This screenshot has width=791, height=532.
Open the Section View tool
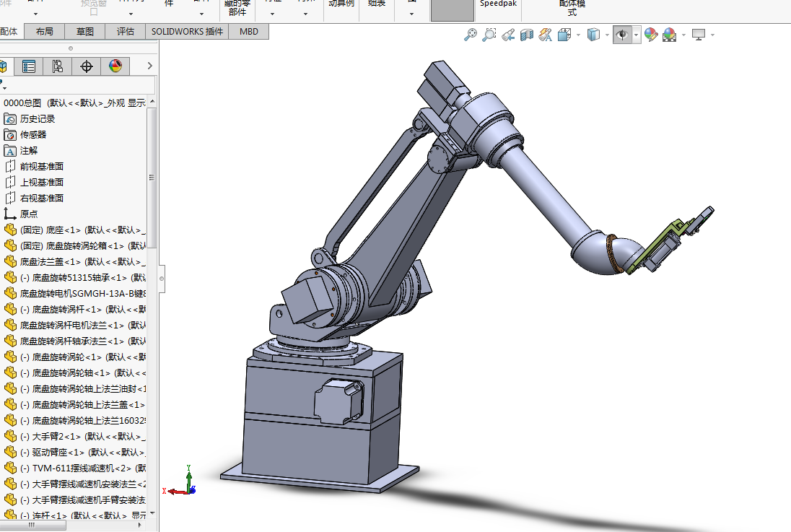527,35
